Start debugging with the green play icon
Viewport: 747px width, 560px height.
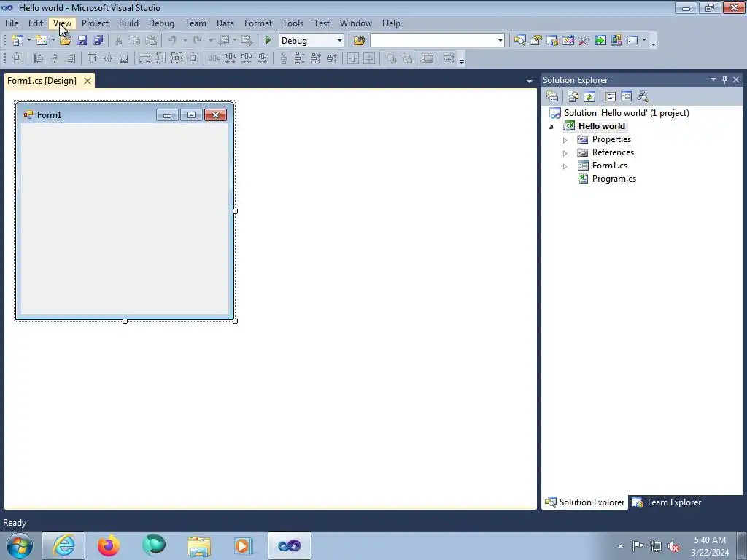point(268,41)
